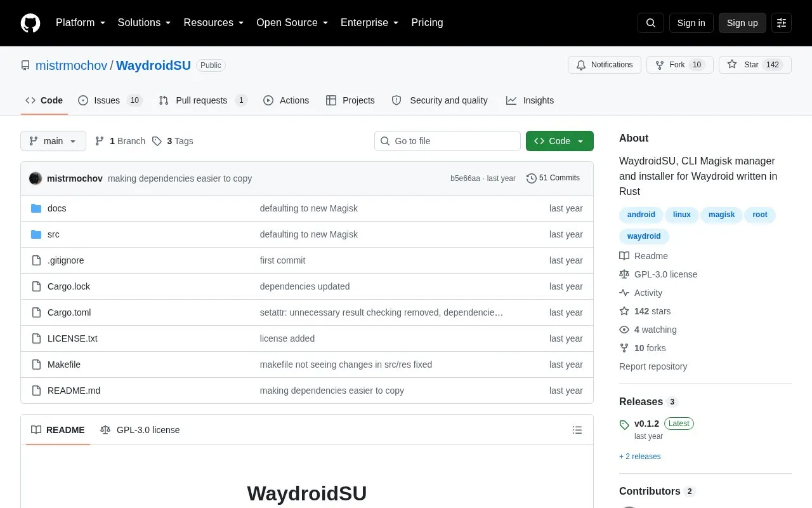Image resolution: width=812 pixels, height=508 pixels.
Task: Click the v0.1.2 release tag icon
Action: pyautogui.click(x=624, y=425)
